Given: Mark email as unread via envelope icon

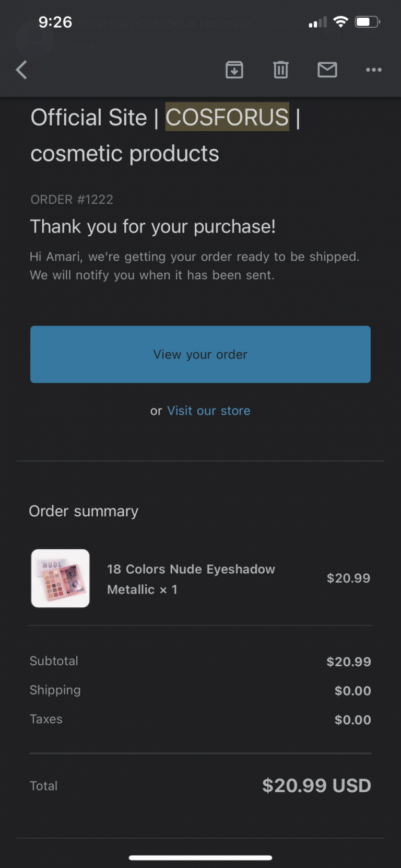Looking at the screenshot, I should click(327, 70).
